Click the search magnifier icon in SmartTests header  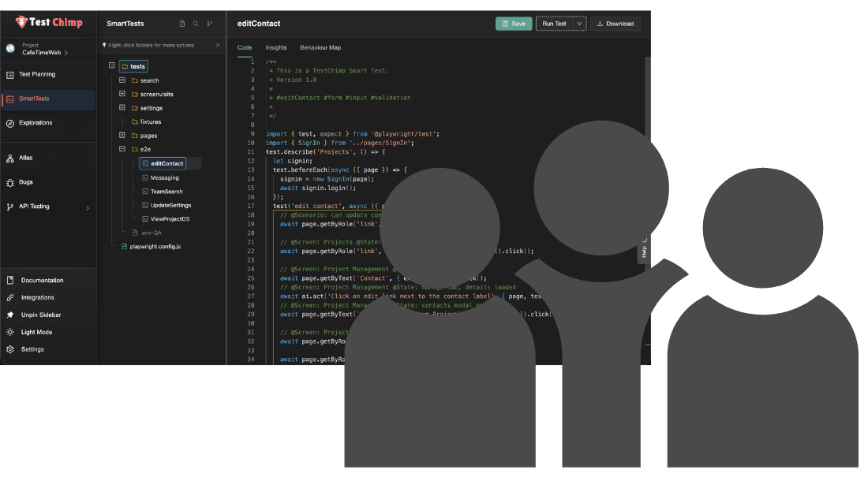point(196,24)
